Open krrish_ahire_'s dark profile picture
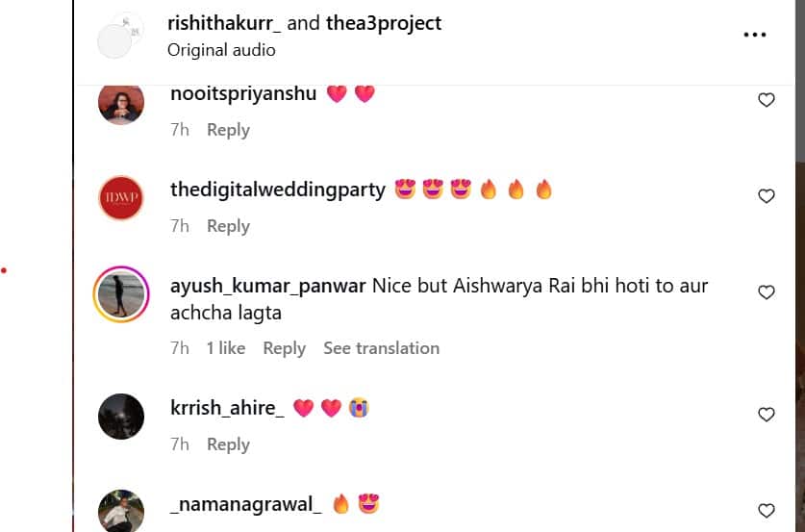 click(121, 417)
